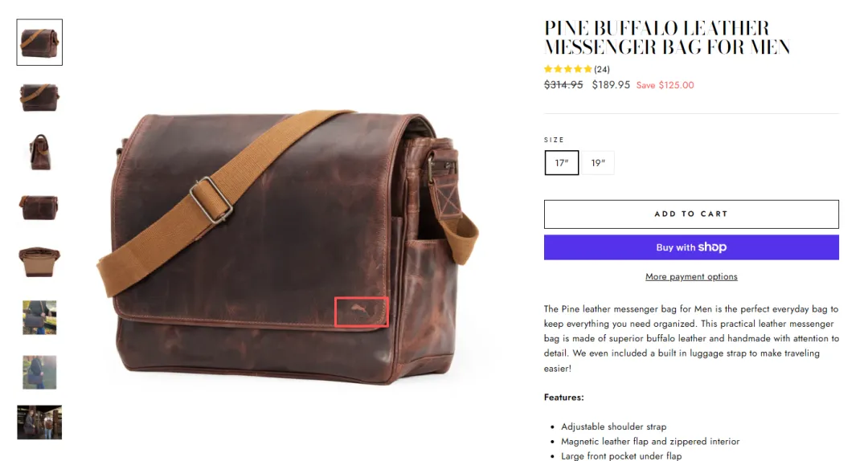Open the last two-people street thumbnail
The height and width of the screenshot is (461, 868).
point(39,422)
